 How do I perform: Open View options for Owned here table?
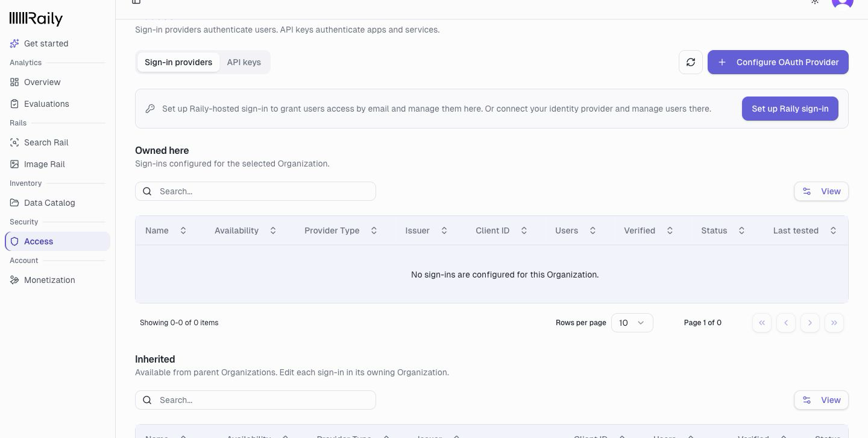coord(822,191)
